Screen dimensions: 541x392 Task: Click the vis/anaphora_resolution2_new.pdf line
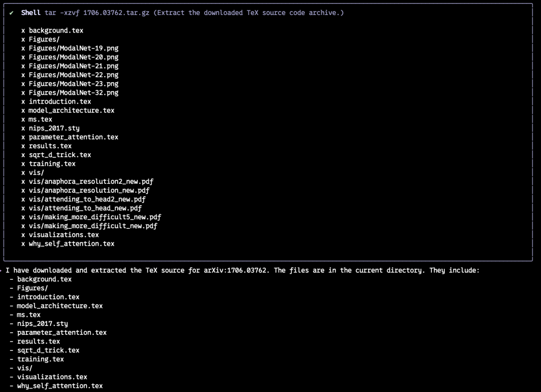click(87, 181)
